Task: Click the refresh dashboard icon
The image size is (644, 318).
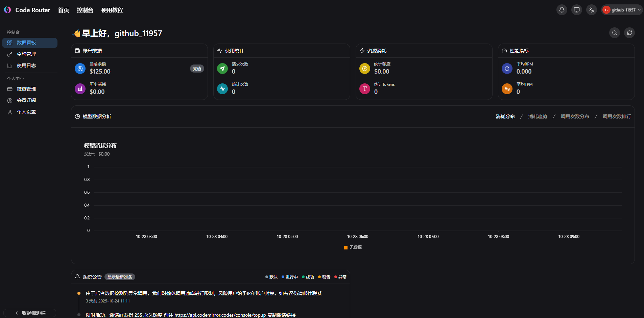Action: pyautogui.click(x=629, y=33)
